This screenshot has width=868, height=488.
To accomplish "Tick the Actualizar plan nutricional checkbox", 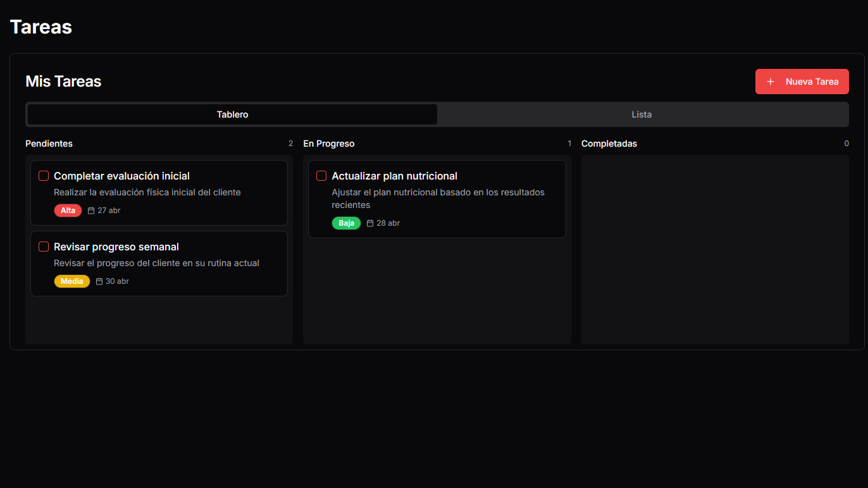I will click(321, 176).
